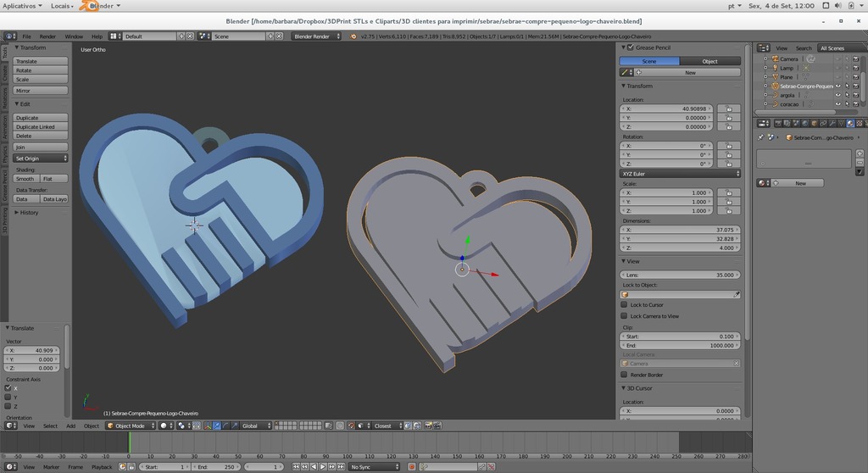Open the World properties tab icon
The height and width of the screenshot is (473, 868).
click(x=805, y=124)
